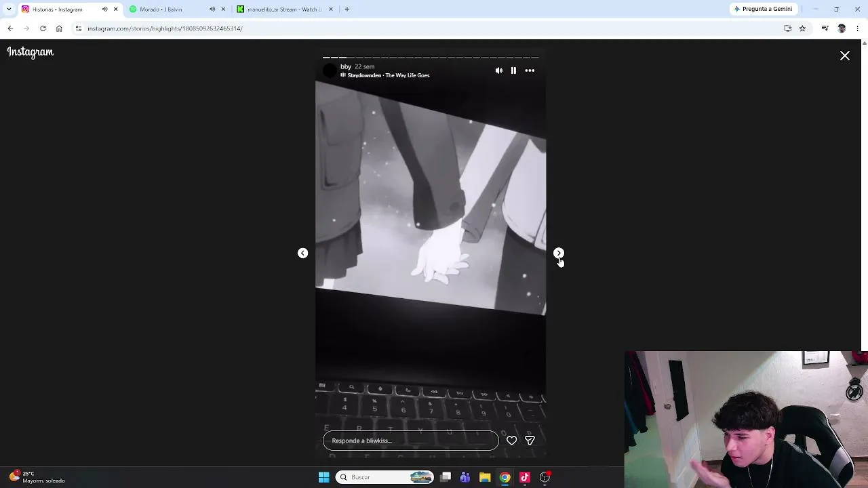Mute audio on the Morado tab

pos(212,9)
